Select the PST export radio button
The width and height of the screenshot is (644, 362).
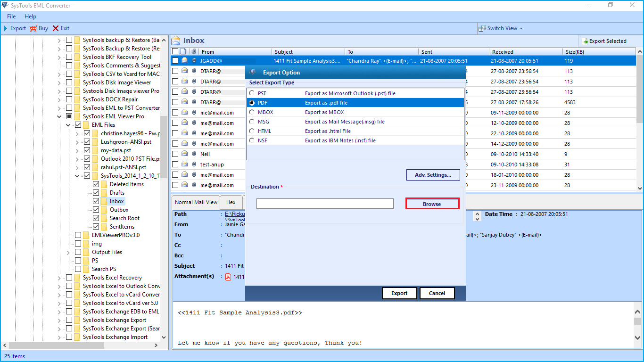(x=252, y=93)
